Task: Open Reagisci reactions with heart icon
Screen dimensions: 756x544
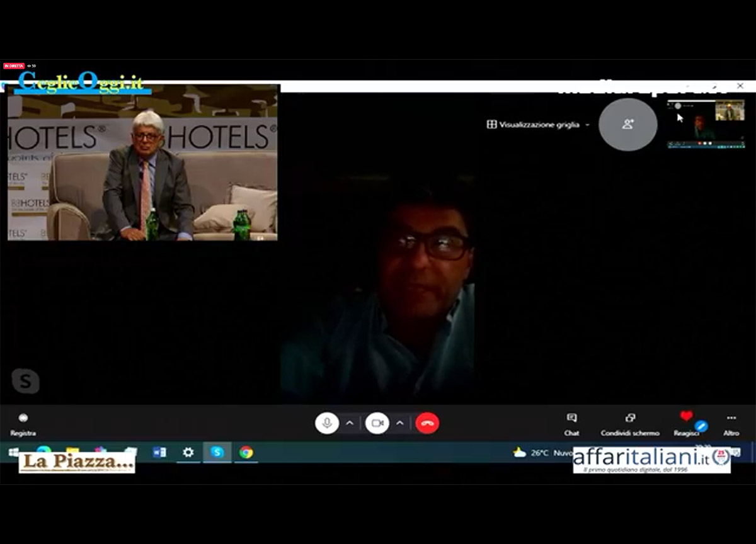Action: click(x=687, y=422)
